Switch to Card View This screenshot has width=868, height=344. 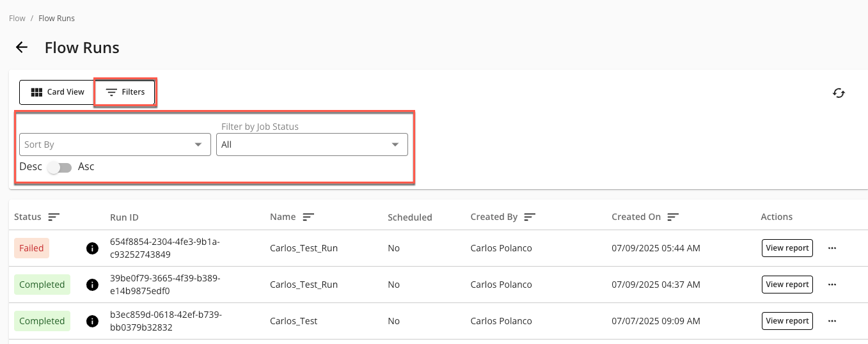(58, 92)
